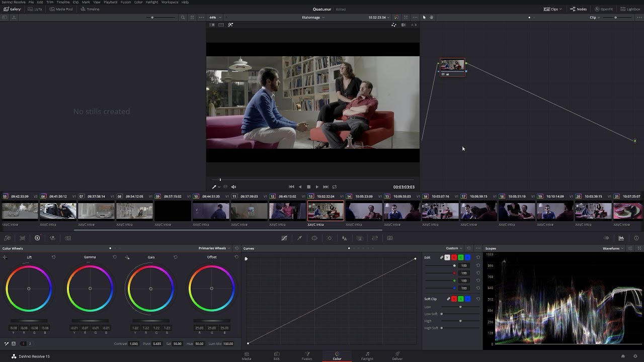644x362 pixels.
Task: Go to Project Manager home icon
Action: [x=623, y=356]
